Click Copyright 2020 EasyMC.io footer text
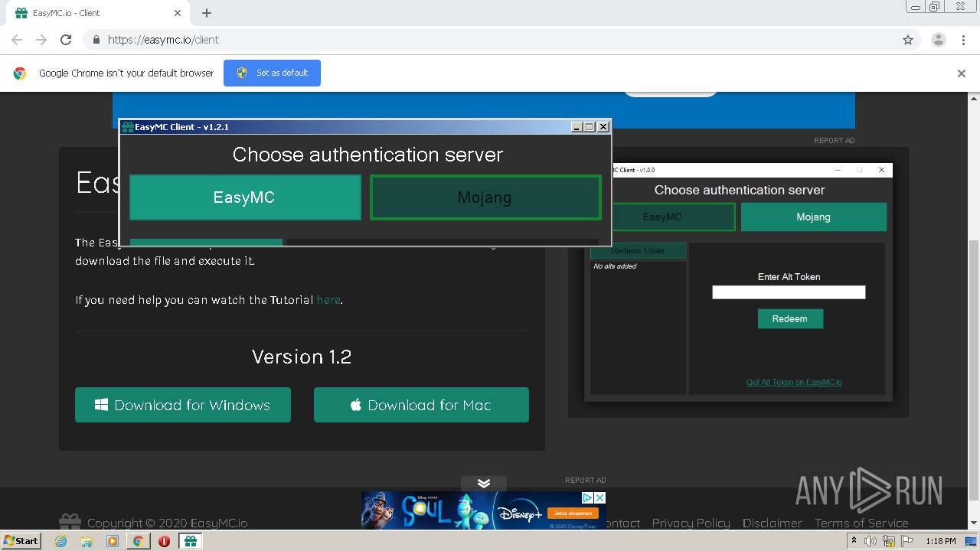 tap(167, 523)
